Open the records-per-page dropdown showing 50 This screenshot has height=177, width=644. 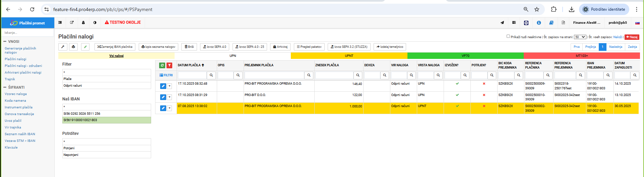click(x=580, y=37)
